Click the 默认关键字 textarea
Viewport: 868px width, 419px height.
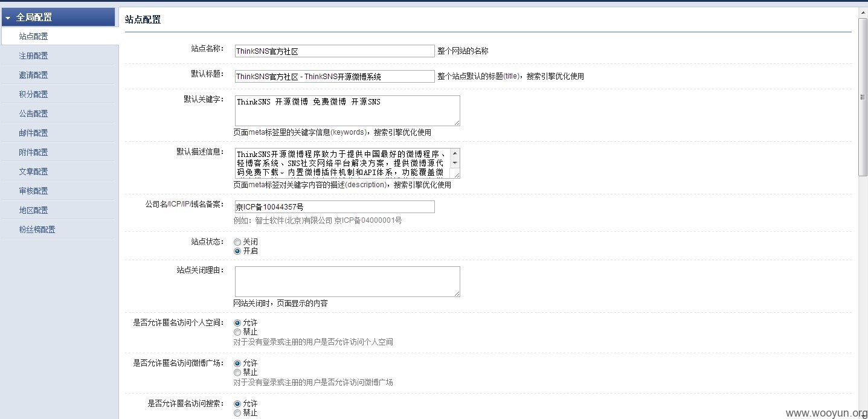(347, 110)
